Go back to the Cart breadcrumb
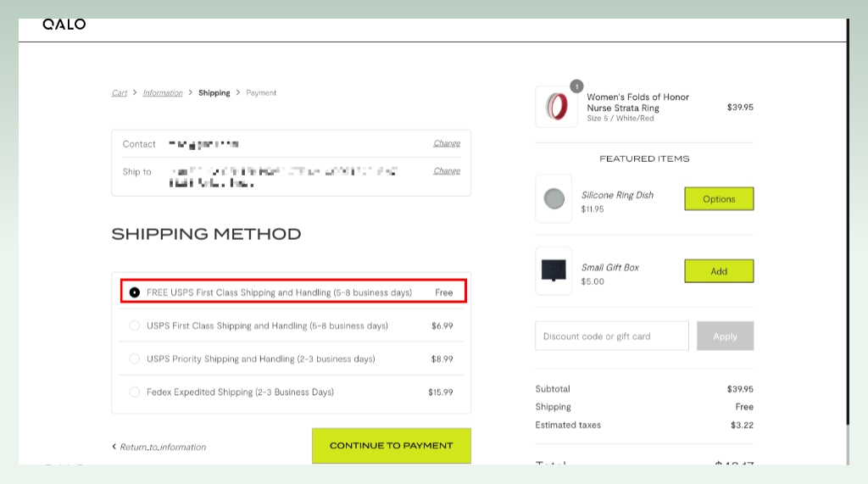 coord(119,93)
